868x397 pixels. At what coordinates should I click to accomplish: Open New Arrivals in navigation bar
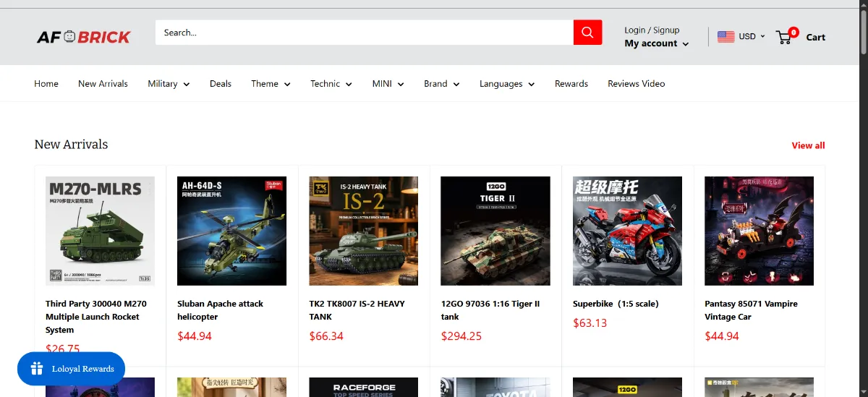point(103,84)
